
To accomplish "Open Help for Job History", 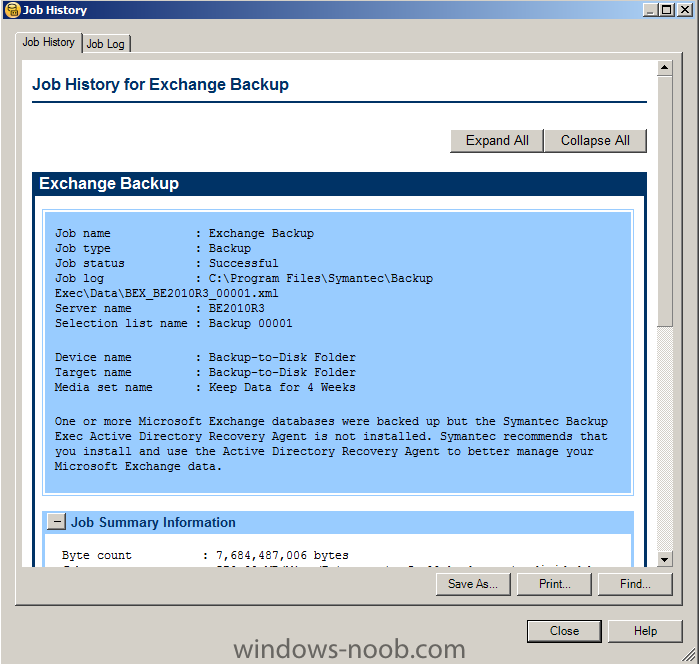I will pyautogui.click(x=645, y=631).
